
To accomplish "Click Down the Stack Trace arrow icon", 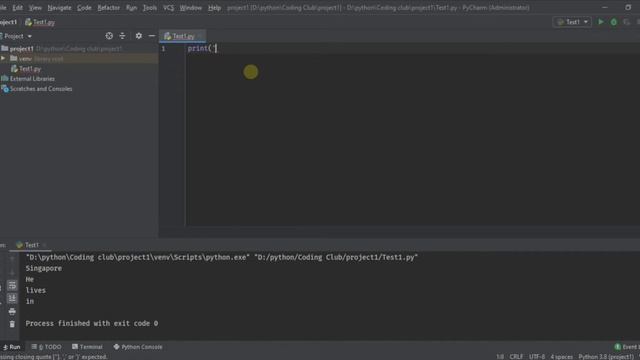I will coord(12,272).
